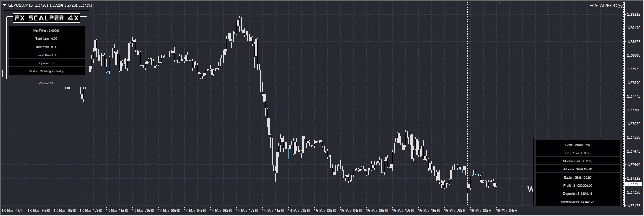Click the 18 Mar 00:30 time label

pos(481,211)
